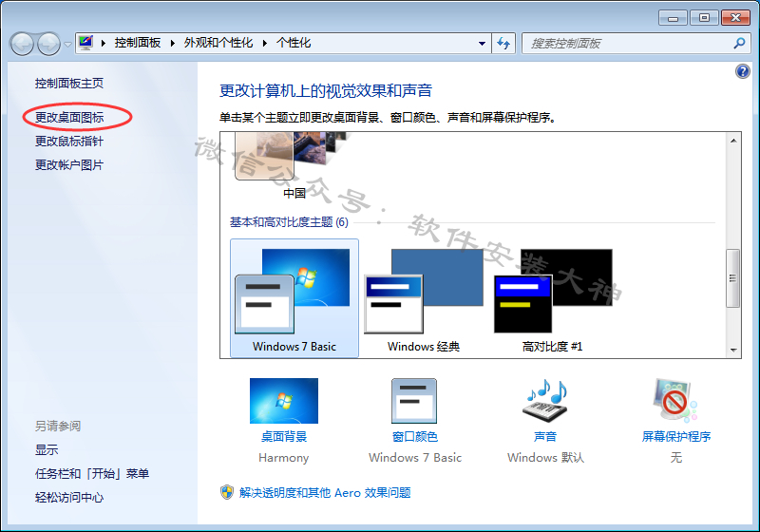This screenshot has height=532, width=760.
Task: Click the 屏幕保护程序 icon
Action: [675, 401]
